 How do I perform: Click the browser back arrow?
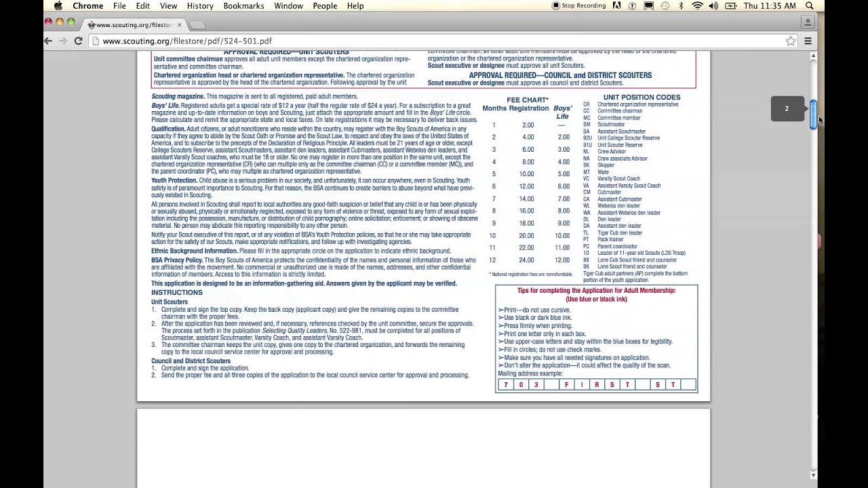(48, 41)
